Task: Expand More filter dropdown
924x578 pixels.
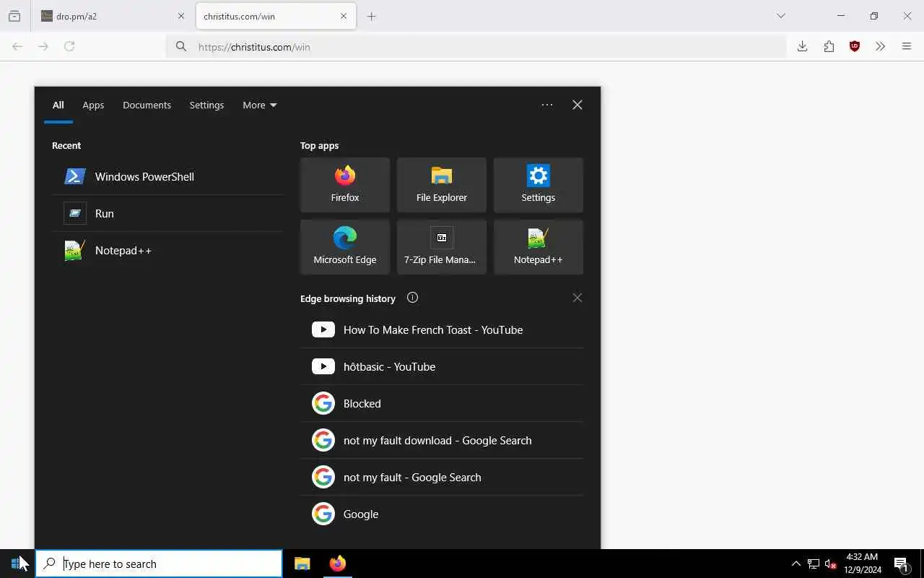Action: tap(260, 105)
